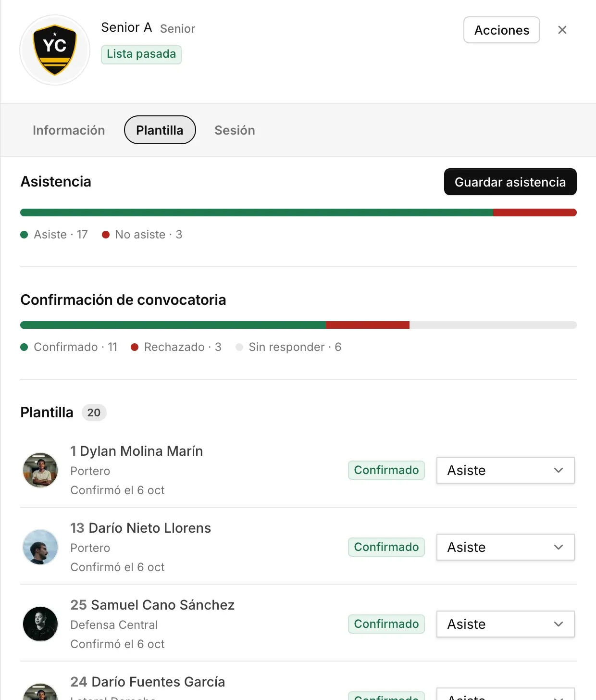The height and width of the screenshot is (700, 596).
Task: Select the Plantilla tab
Action: coord(160,130)
